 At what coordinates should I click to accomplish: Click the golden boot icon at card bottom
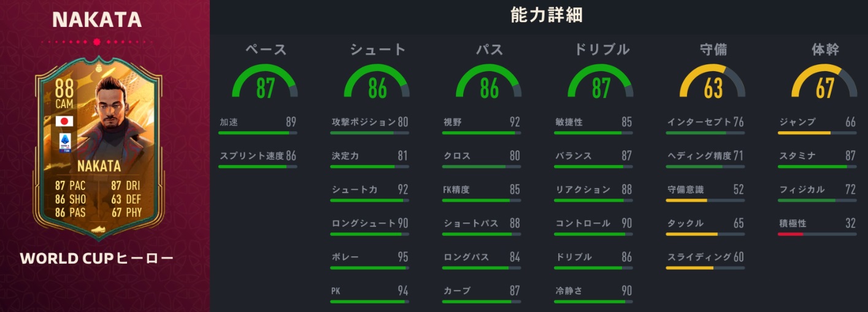pyautogui.click(x=98, y=230)
